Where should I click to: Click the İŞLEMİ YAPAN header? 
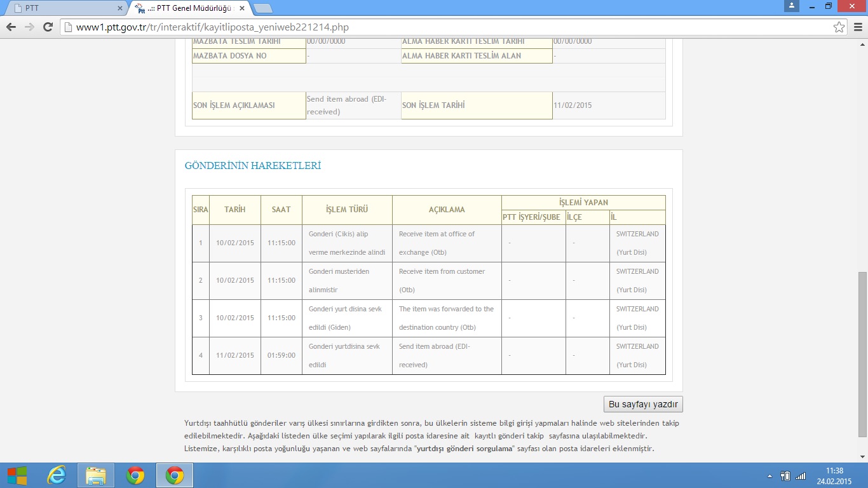point(583,203)
